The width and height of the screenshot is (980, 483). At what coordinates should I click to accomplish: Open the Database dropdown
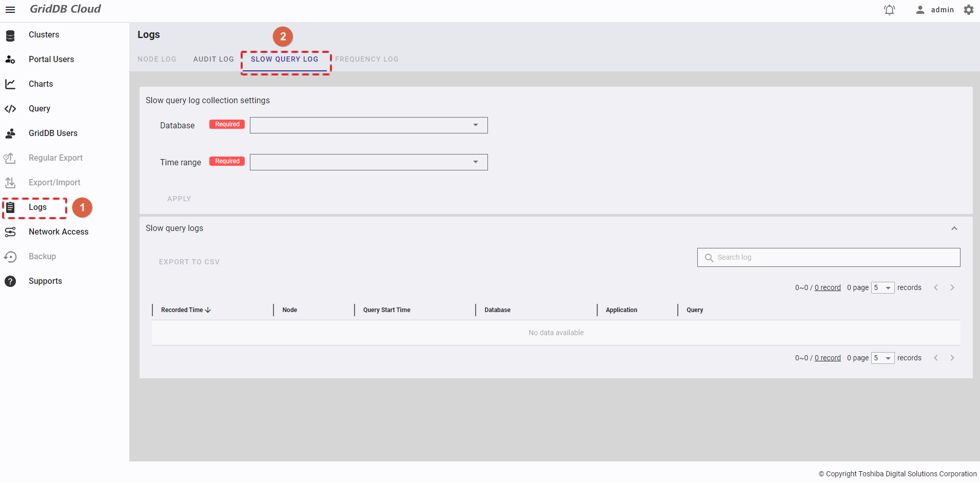click(368, 125)
